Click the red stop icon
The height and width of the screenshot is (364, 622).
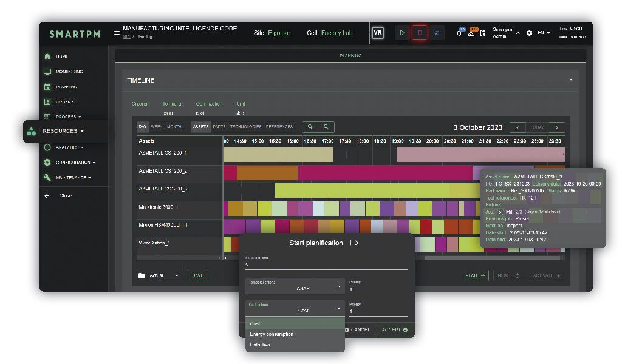click(419, 33)
